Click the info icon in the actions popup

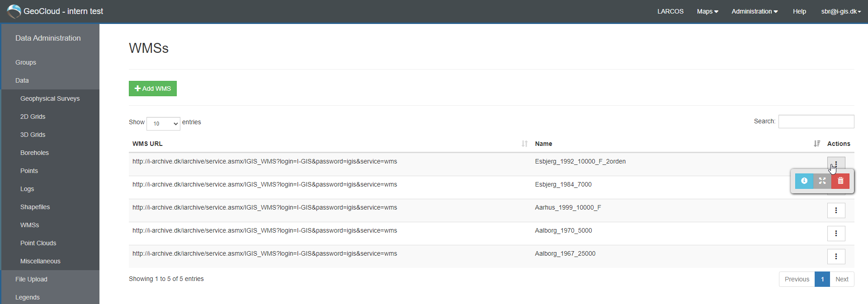tap(804, 181)
